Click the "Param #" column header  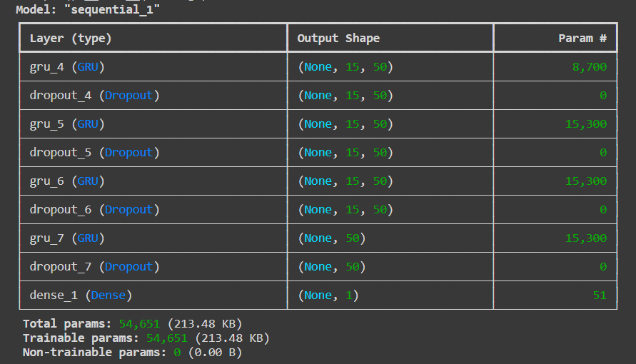point(582,39)
